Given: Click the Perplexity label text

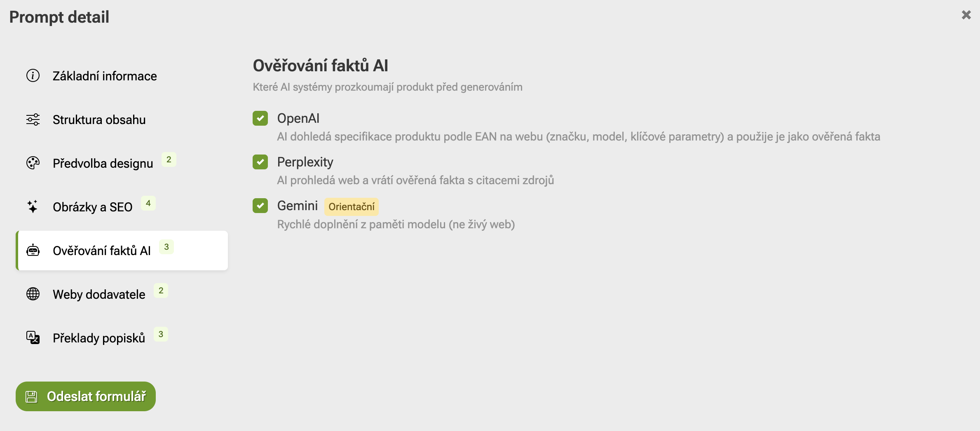Looking at the screenshot, I should click(305, 162).
